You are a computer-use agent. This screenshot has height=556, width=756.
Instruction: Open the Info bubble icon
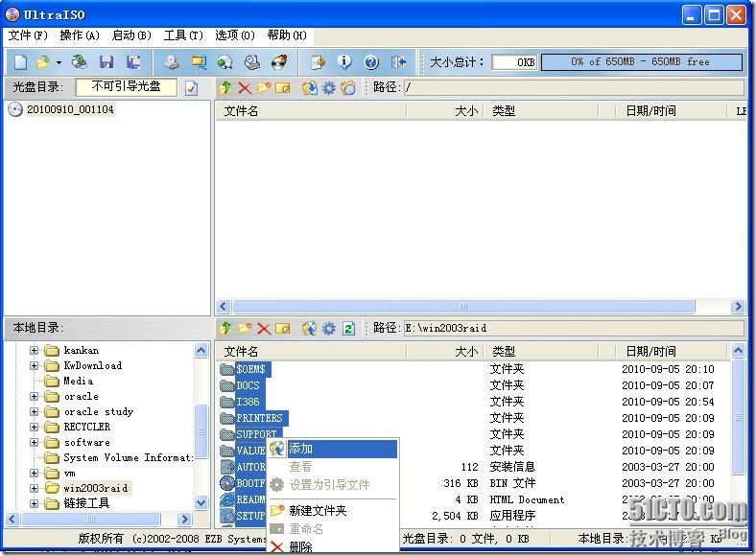344,62
